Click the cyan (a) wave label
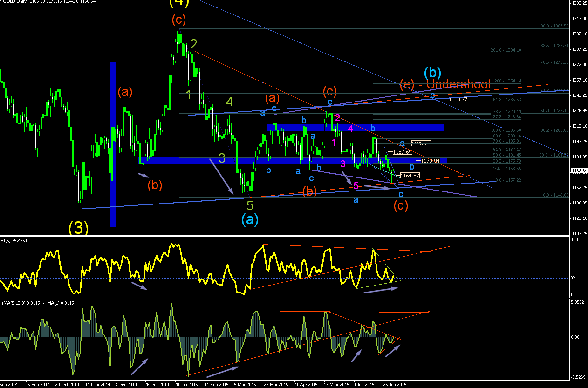Screen dimensions: 588x388 (x=250, y=218)
